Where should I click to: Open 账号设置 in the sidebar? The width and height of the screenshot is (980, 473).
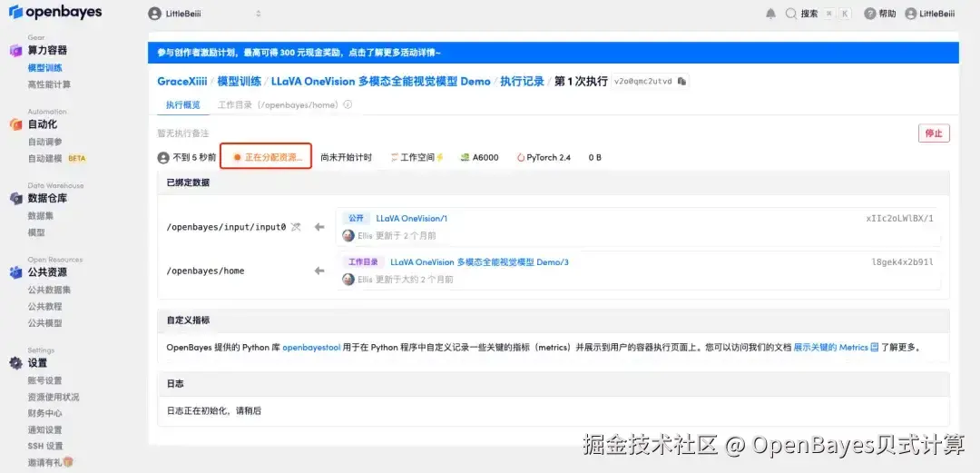click(45, 380)
